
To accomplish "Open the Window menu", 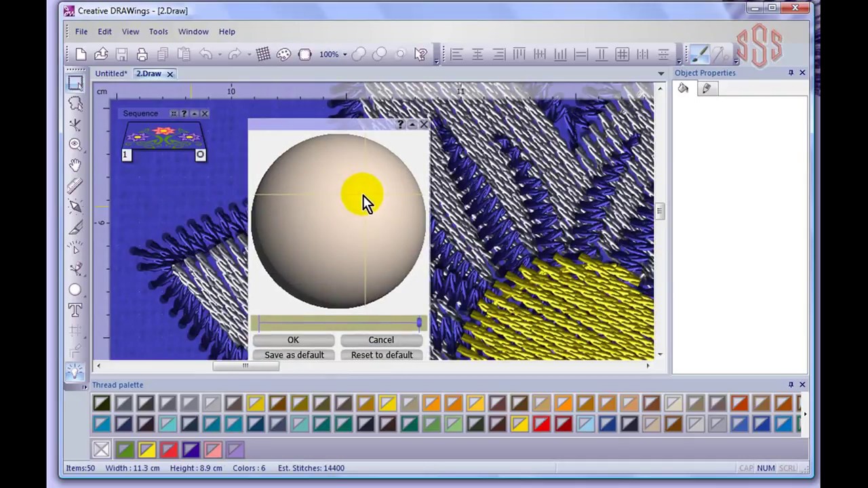I will pos(193,31).
